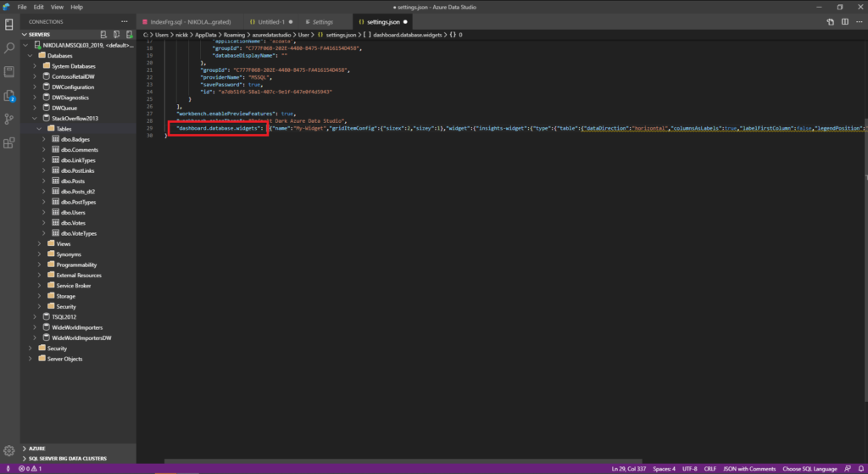Select the dbo.Comments table

[x=79, y=149]
